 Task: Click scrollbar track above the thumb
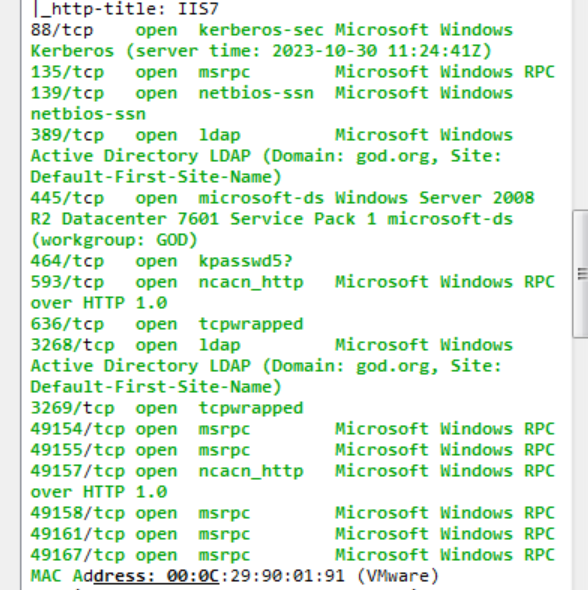click(582, 105)
